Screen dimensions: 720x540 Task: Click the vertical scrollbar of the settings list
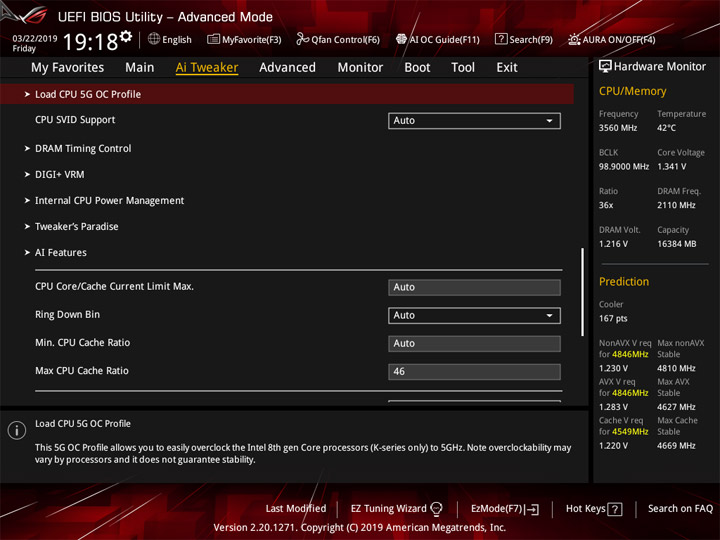coord(582,292)
